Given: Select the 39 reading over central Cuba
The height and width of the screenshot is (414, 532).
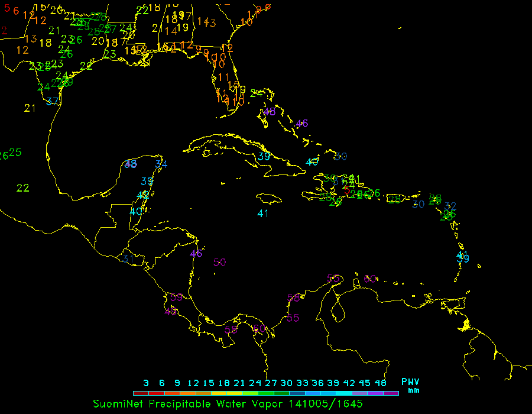Looking at the screenshot, I should point(264,157).
